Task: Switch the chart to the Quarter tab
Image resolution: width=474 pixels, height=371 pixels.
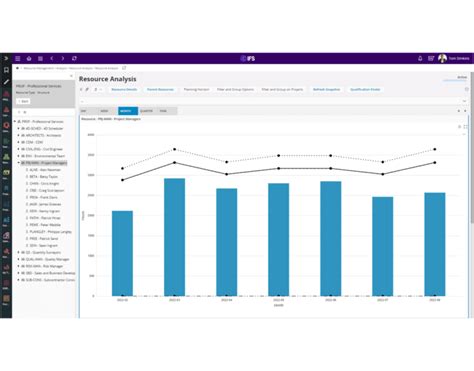Action: click(146, 111)
